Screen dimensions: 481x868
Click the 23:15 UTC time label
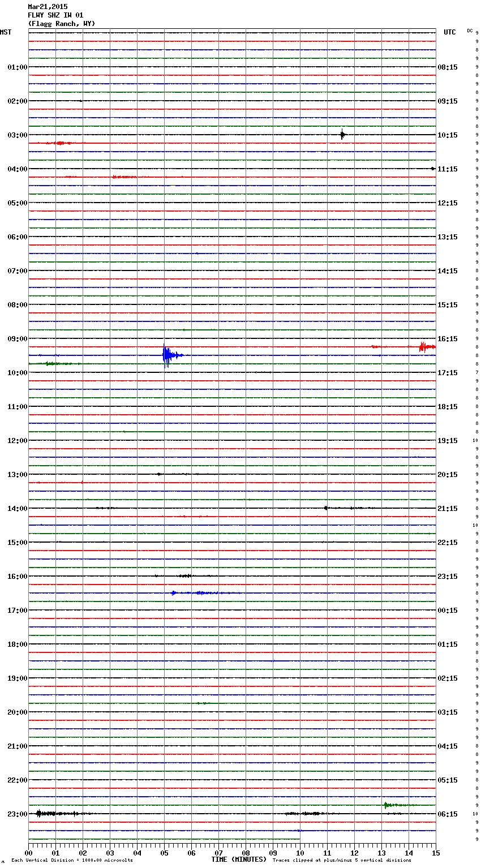pos(448,577)
